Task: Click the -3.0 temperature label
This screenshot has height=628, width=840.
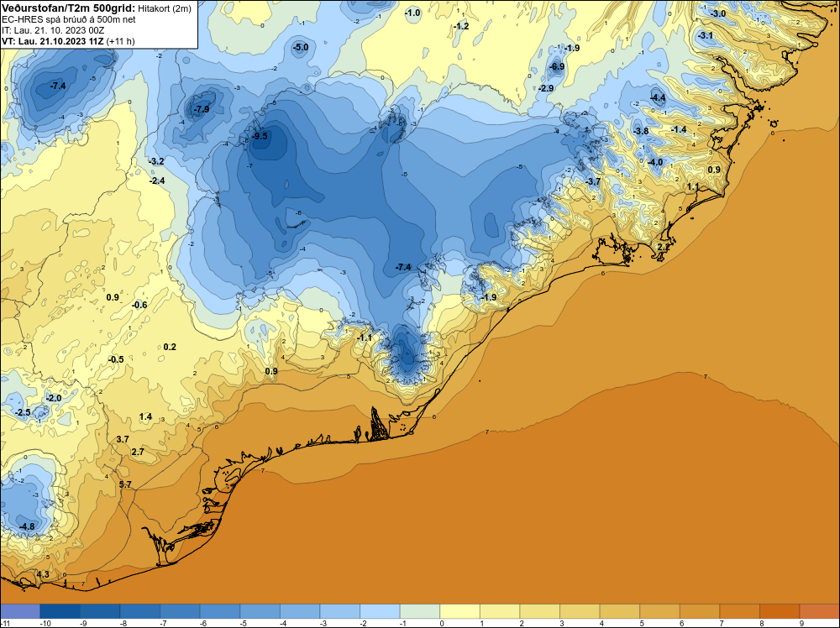Action: point(718,13)
